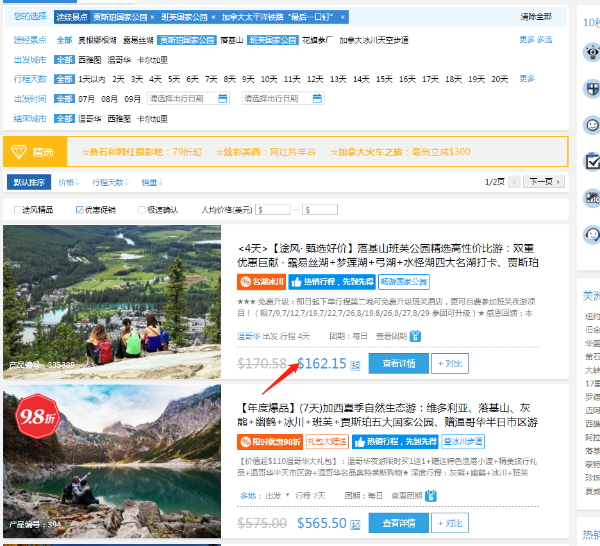Choose 卡尔加里 as 结束城市
600x546 pixels.
pos(152,119)
